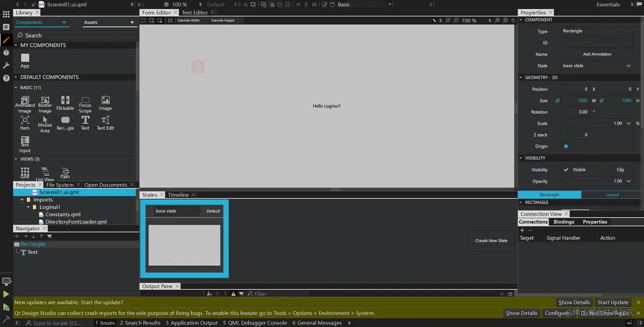
Task: Pick the Text Input component
Action: tap(25, 145)
